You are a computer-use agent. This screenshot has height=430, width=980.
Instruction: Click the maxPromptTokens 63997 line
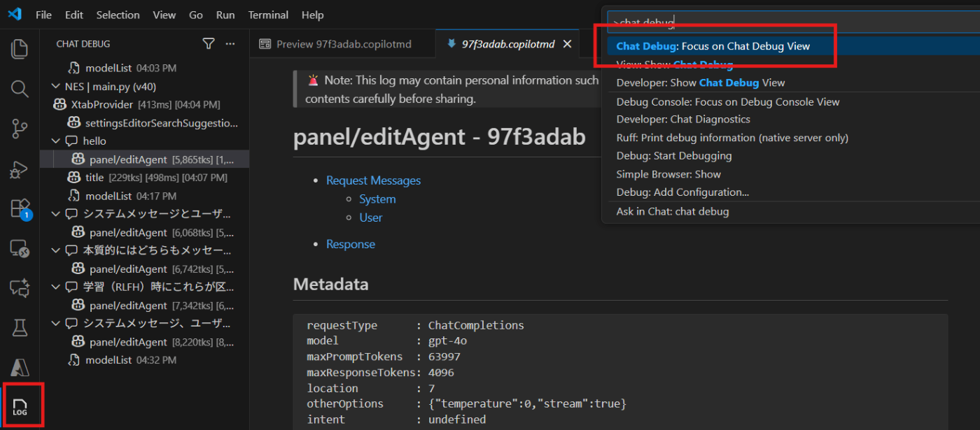pyautogui.click(x=383, y=357)
